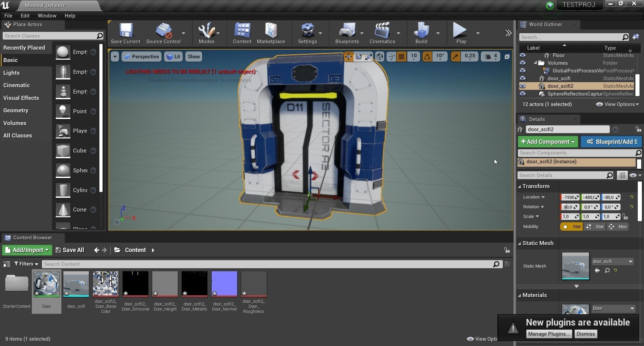Hide the door_scifi actor via eye icon
Viewport: 644px width, 346px height.
(523, 78)
